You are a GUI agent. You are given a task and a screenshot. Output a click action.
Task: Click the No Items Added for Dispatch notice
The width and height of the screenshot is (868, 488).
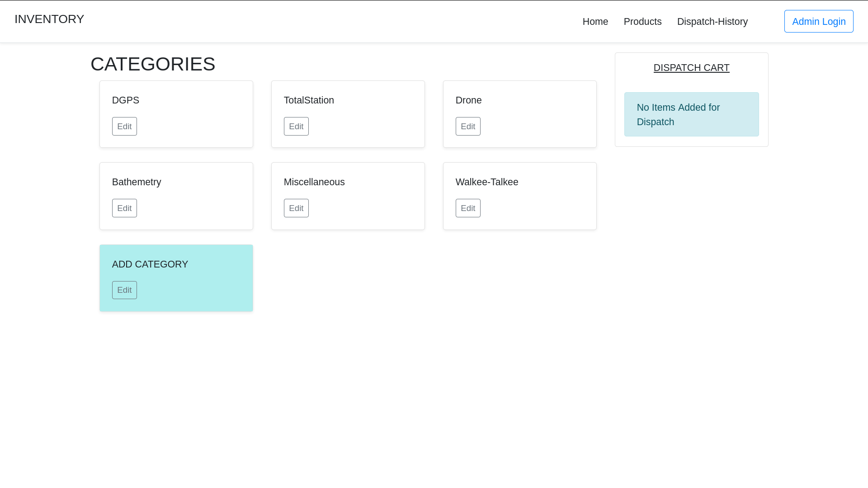coord(691,114)
